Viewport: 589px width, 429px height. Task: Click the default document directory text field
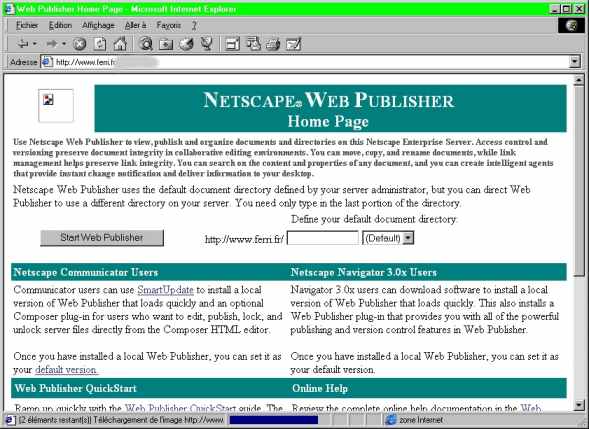pyautogui.click(x=323, y=238)
